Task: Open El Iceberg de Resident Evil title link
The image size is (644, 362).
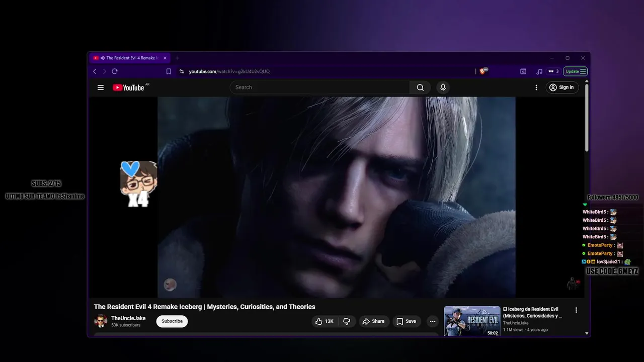Action: 532,312
